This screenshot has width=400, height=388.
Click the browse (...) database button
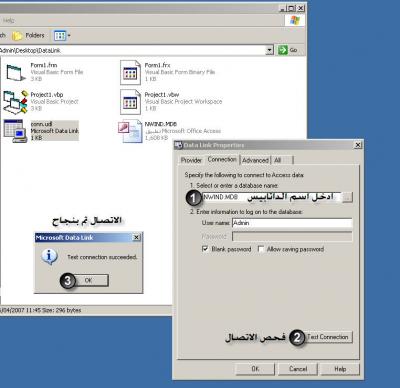point(347,197)
